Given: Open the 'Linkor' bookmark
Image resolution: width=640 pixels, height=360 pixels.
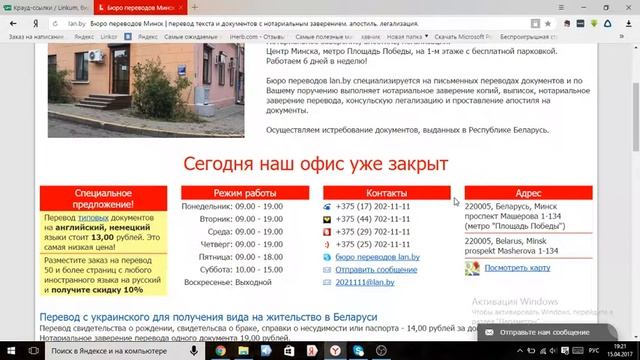Looking at the screenshot, I should pos(109,37).
